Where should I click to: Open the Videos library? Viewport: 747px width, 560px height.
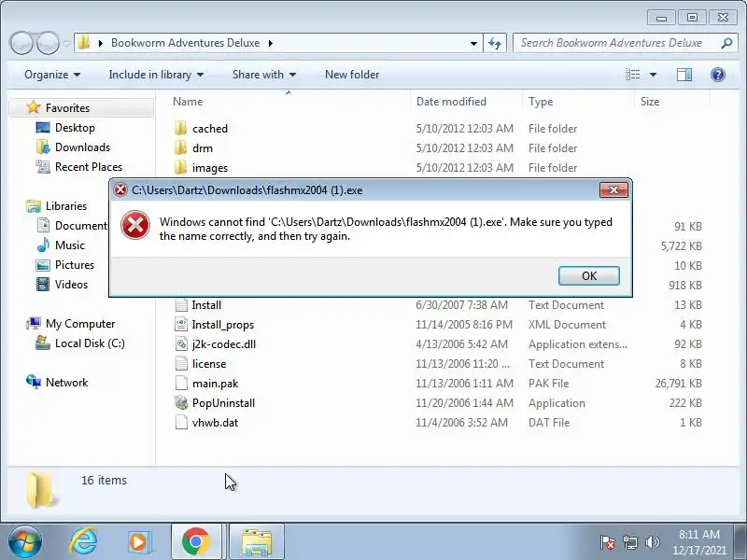71,285
